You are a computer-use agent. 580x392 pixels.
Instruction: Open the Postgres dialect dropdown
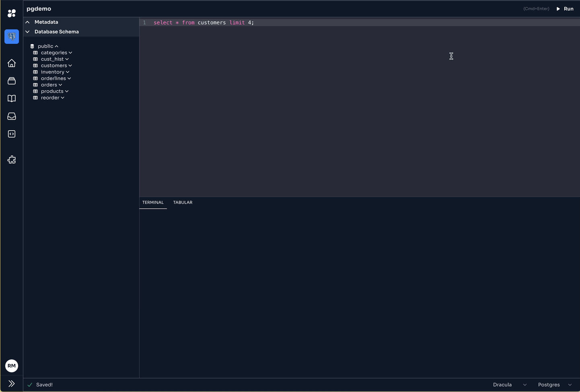[x=555, y=385]
